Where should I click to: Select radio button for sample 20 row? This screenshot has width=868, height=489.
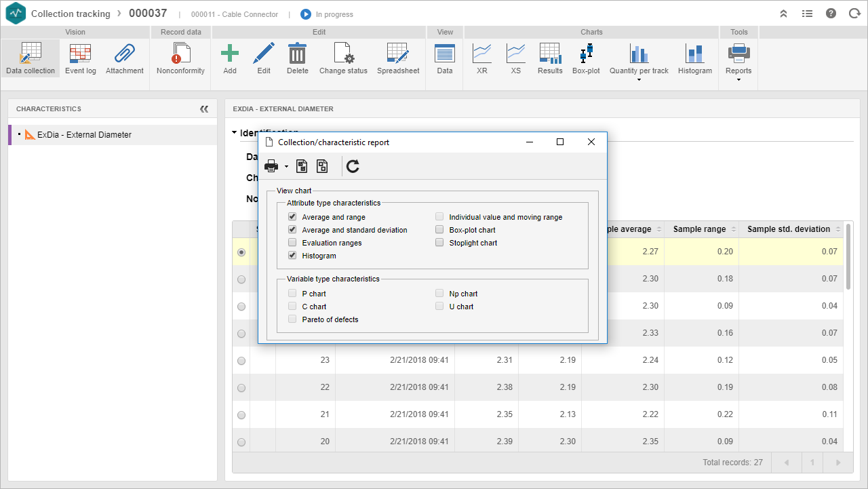pyautogui.click(x=241, y=442)
